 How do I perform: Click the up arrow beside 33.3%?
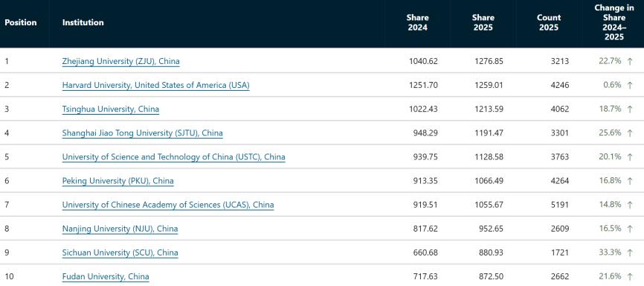[630, 252]
